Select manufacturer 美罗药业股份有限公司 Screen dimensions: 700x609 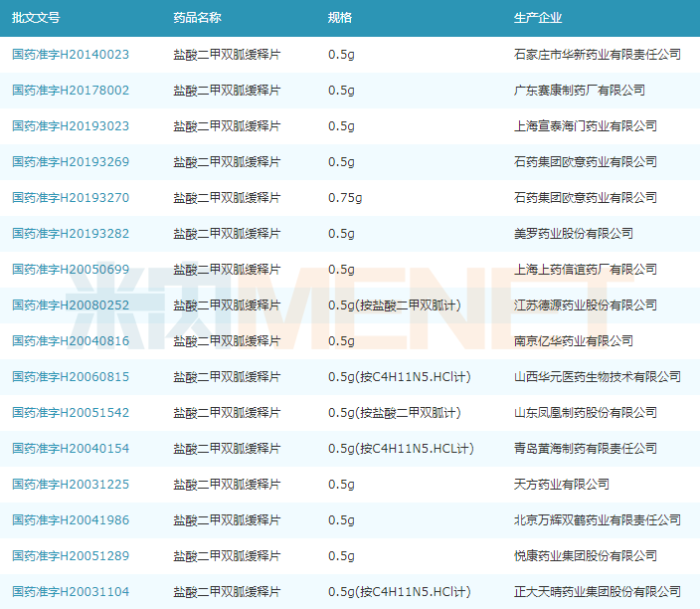coord(574,233)
